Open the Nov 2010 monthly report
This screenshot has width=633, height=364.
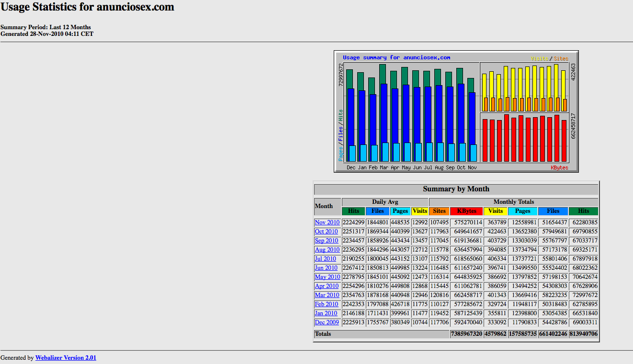[x=327, y=222]
